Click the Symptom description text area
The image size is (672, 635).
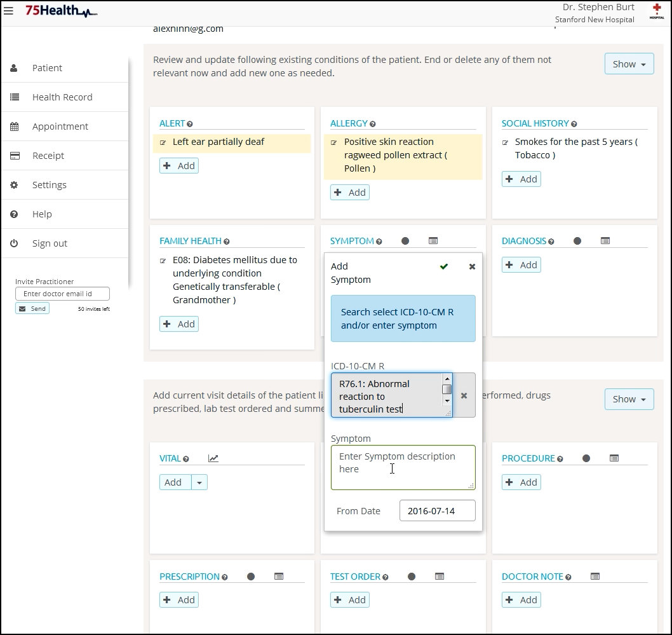point(403,467)
